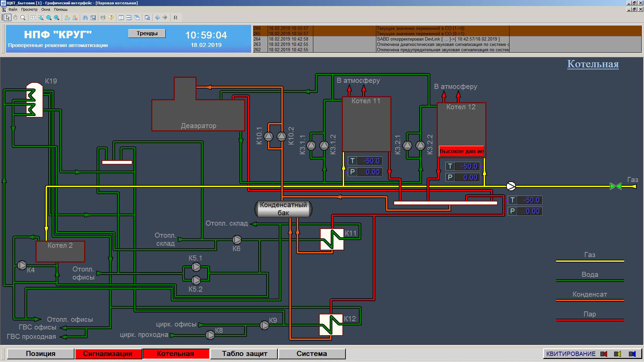Click the zoom in (plus) icon
This screenshot has width=644, height=362.
[x=57, y=17]
